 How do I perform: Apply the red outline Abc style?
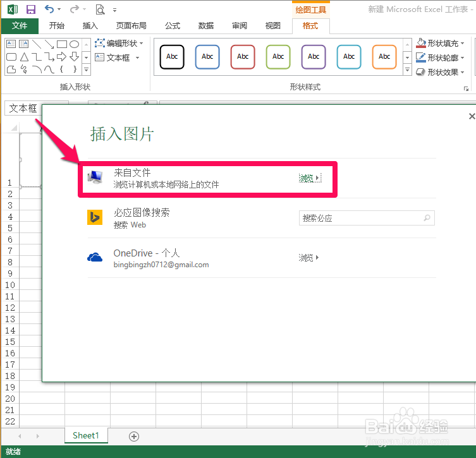(x=243, y=57)
